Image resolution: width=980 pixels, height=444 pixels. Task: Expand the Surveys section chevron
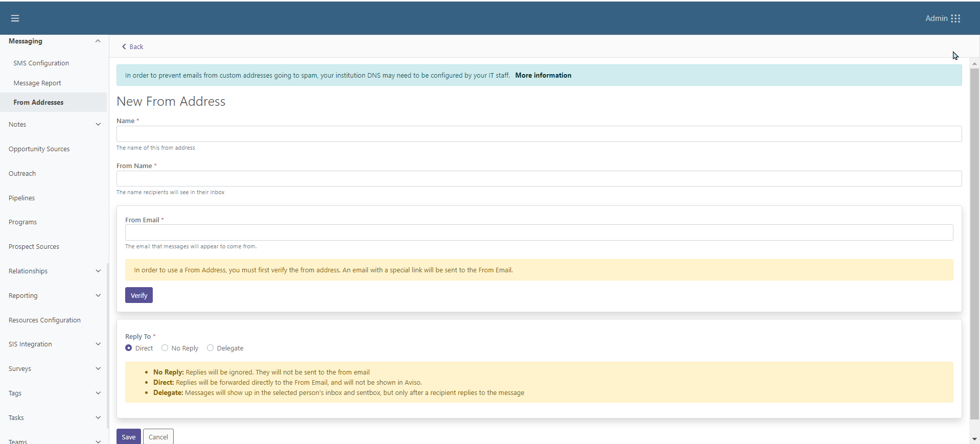point(98,368)
